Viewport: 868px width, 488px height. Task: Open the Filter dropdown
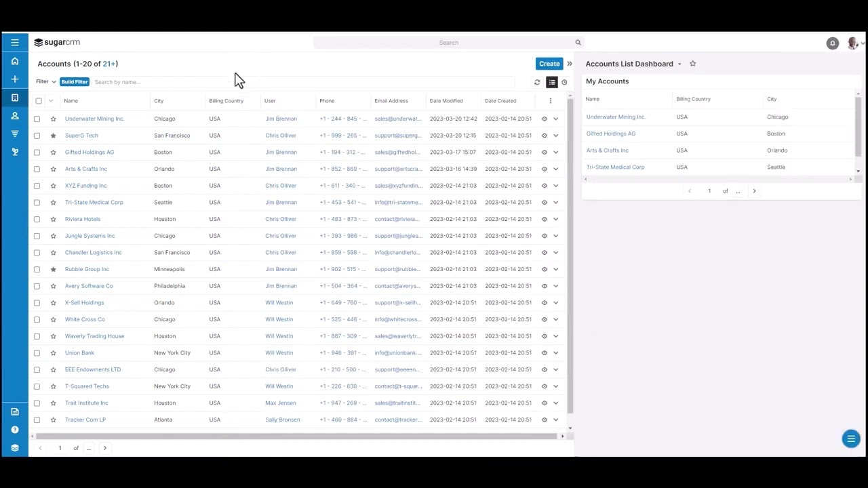pos(46,82)
